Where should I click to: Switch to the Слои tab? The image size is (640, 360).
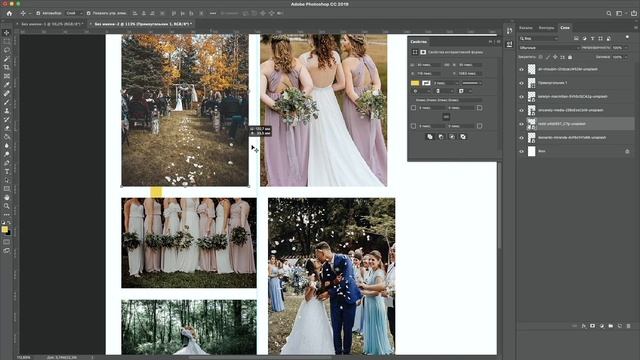click(565, 28)
